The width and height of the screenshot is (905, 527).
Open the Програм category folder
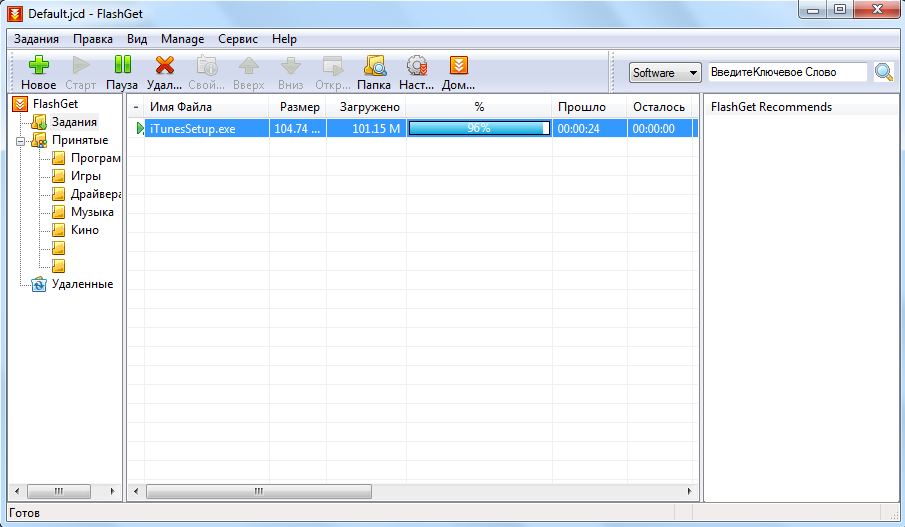pos(95,158)
